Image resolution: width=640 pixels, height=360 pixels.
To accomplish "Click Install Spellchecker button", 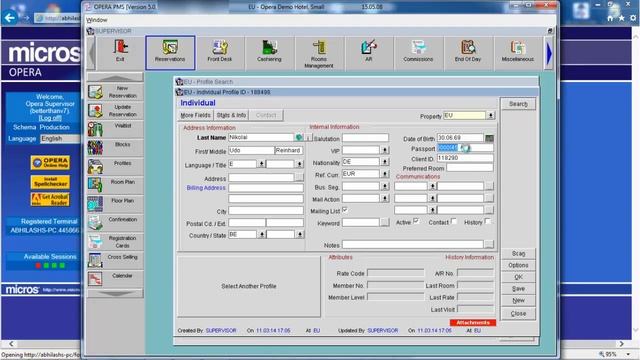I will tap(50, 182).
